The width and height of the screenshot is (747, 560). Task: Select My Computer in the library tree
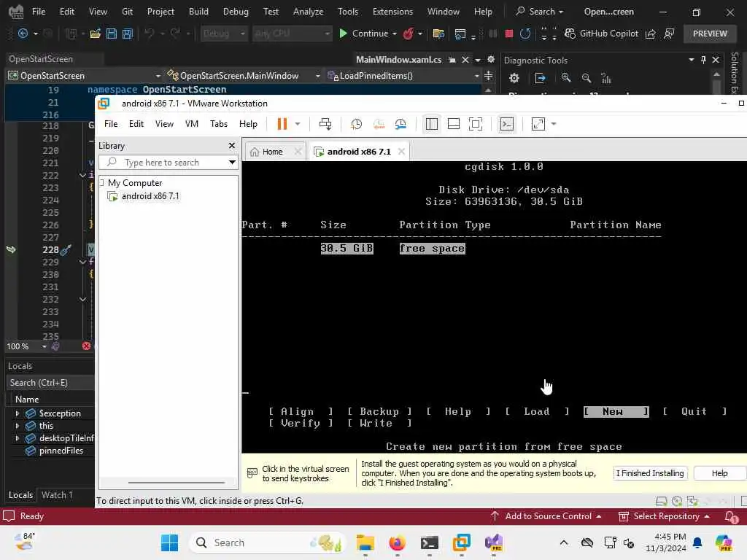click(135, 183)
